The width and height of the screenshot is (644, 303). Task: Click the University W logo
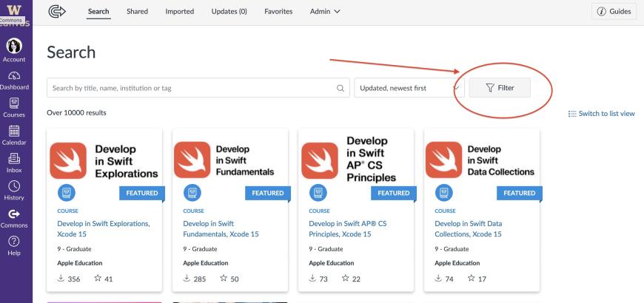point(14,10)
